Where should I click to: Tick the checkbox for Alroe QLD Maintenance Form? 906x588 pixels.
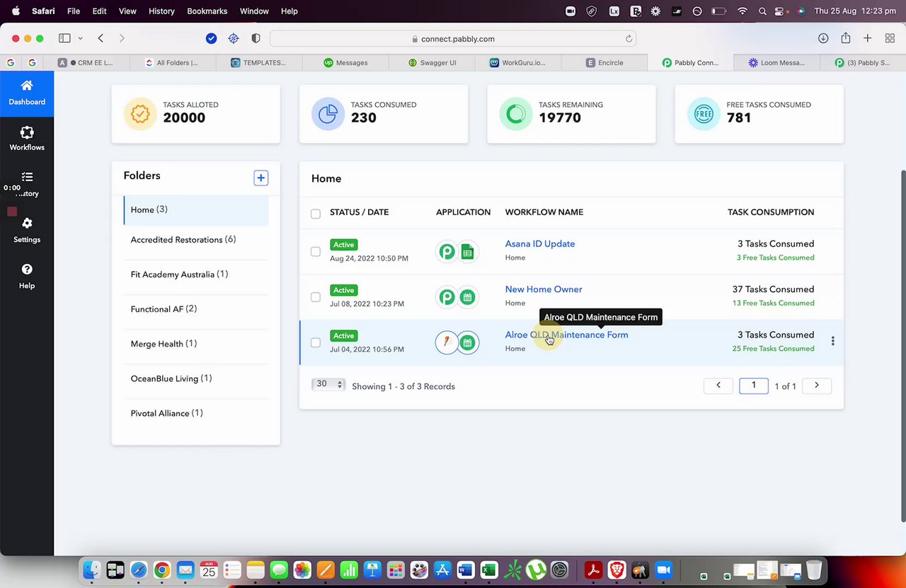click(x=316, y=342)
